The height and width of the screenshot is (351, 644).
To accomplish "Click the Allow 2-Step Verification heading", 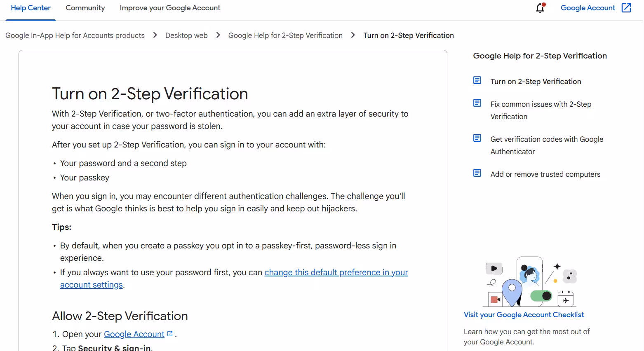I will tap(120, 316).
